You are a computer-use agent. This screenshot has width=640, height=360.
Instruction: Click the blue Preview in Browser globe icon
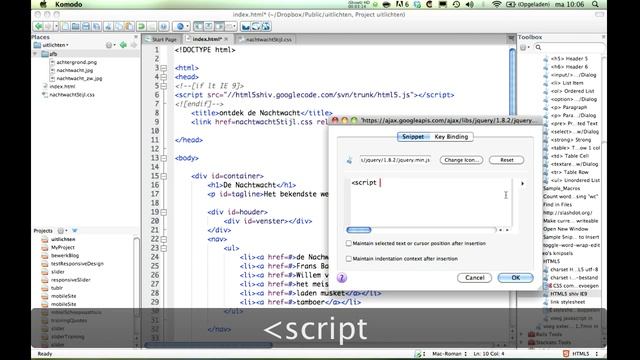(x=180, y=27)
